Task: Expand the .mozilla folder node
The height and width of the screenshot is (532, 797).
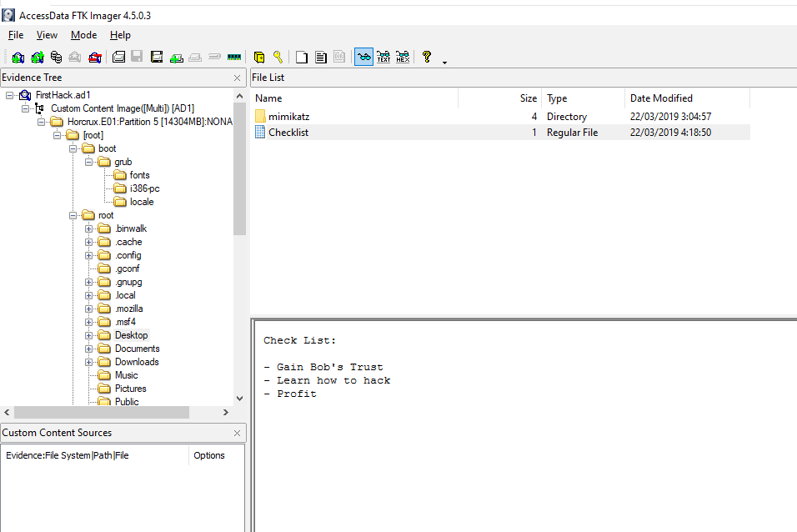Action: click(89, 309)
